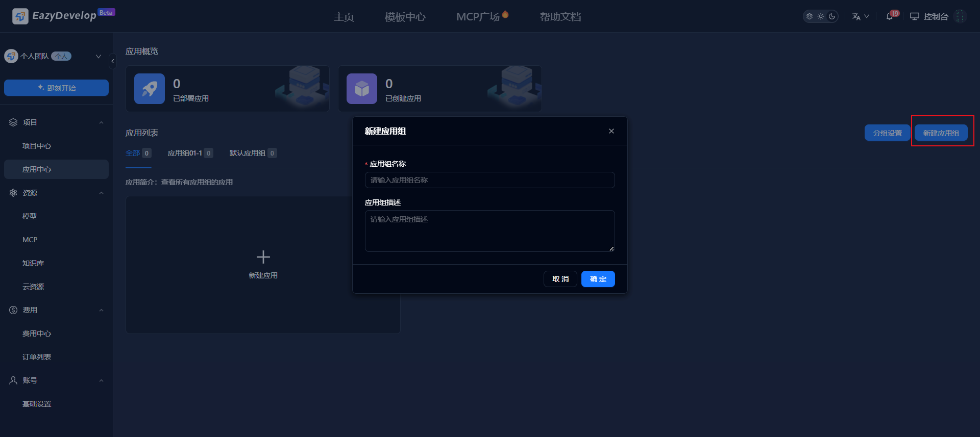This screenshot has width=980, height=437.
Task: Focus the 应用组描述 textarea
Action: [490, 231]
